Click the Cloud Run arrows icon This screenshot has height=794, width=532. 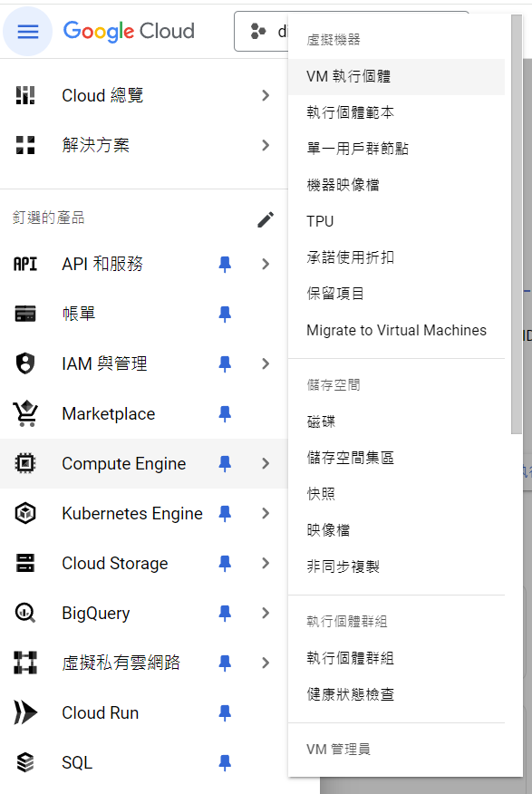coord(24,713)
